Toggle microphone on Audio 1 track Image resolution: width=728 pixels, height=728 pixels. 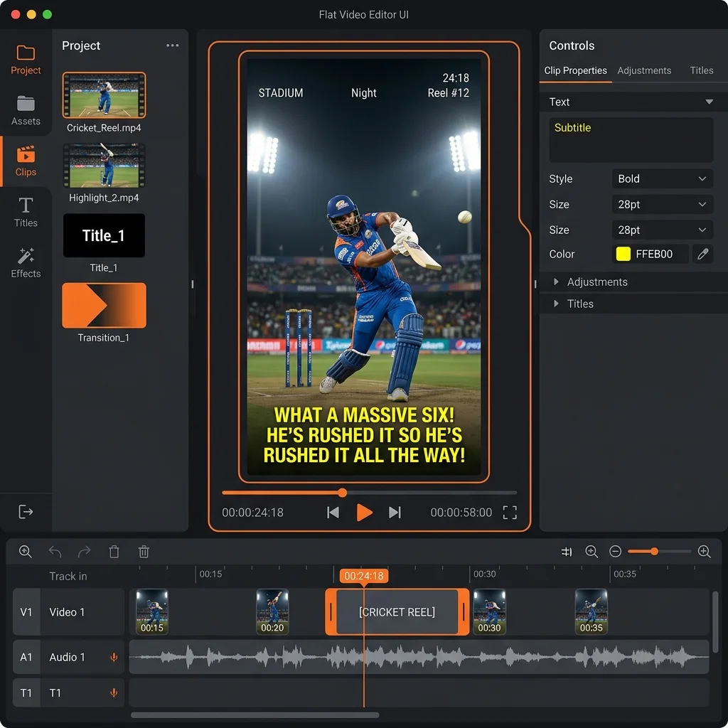point(114,657)
